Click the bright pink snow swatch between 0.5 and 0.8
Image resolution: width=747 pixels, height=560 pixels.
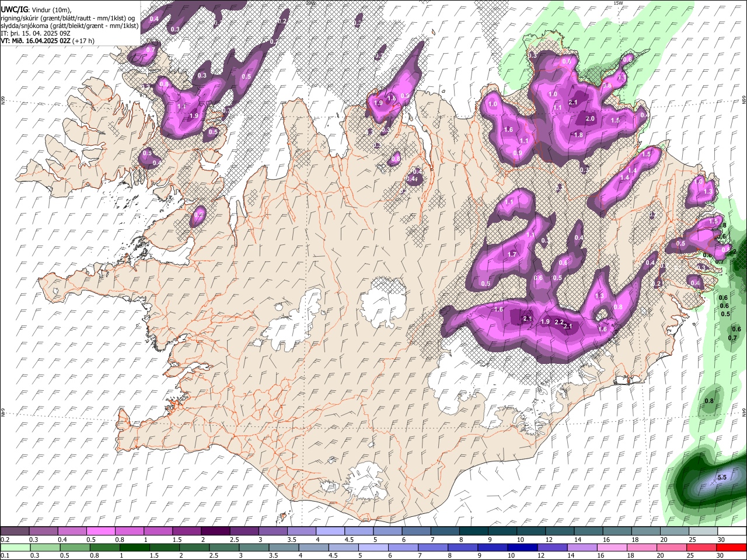(x=101, y=531)
